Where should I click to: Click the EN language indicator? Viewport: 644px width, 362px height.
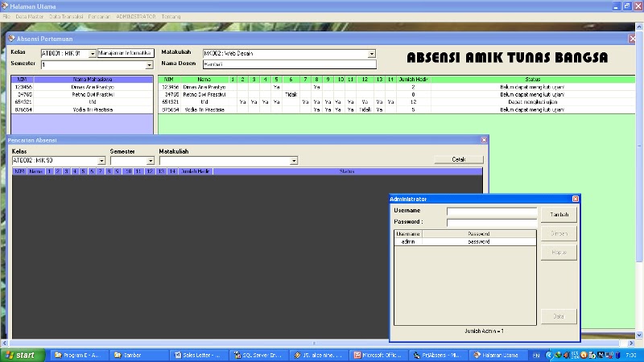click(536, 355)
